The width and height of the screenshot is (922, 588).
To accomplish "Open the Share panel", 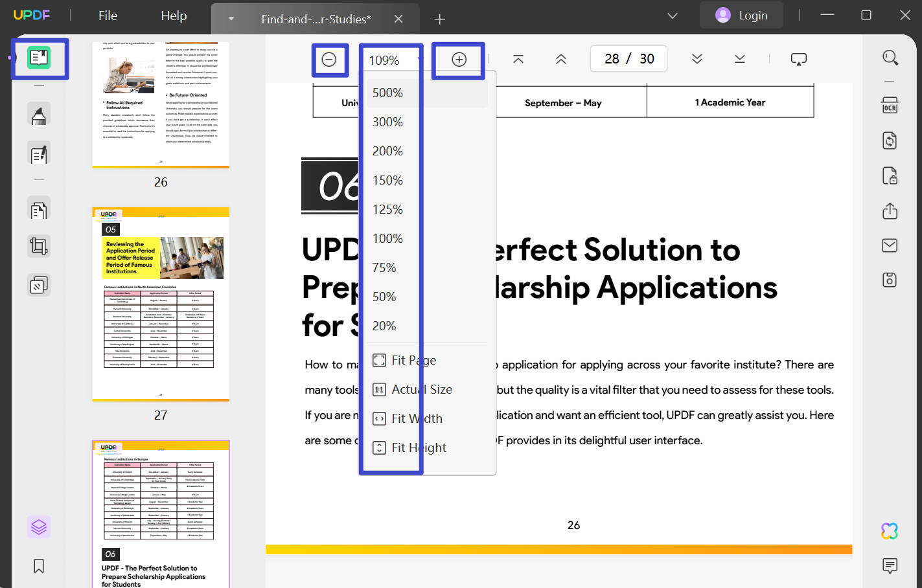I will 890,211.
